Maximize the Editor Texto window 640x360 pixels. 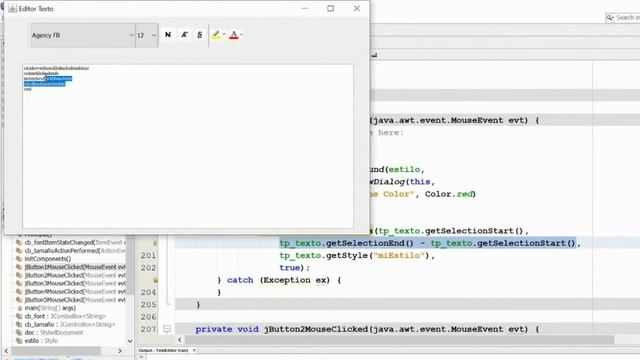[x=330, y=8]
